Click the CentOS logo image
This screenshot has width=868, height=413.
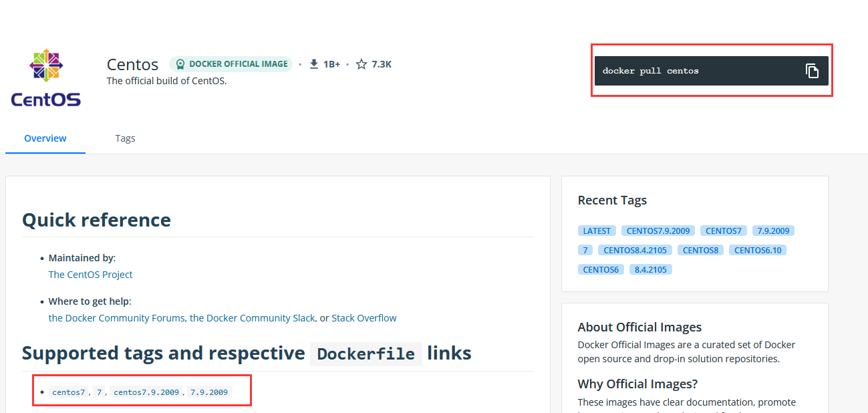(x=45, y=78)
